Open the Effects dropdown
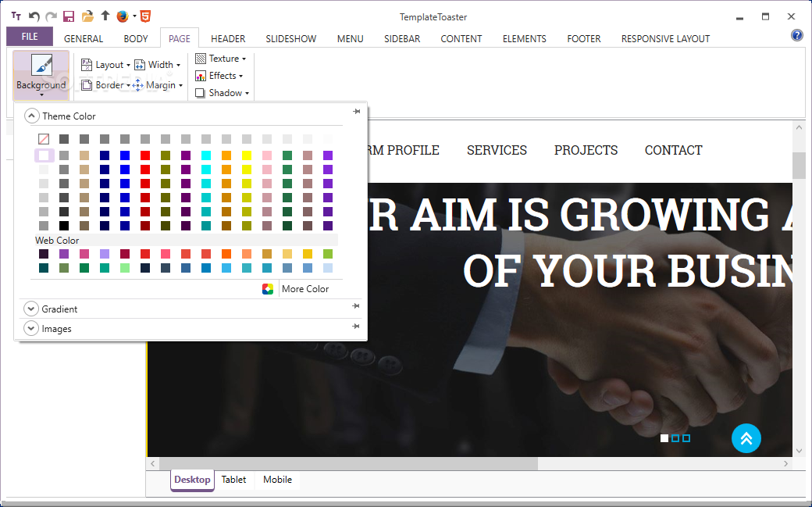Viewport: 812px width, 507px height. (x=219, y=76)
